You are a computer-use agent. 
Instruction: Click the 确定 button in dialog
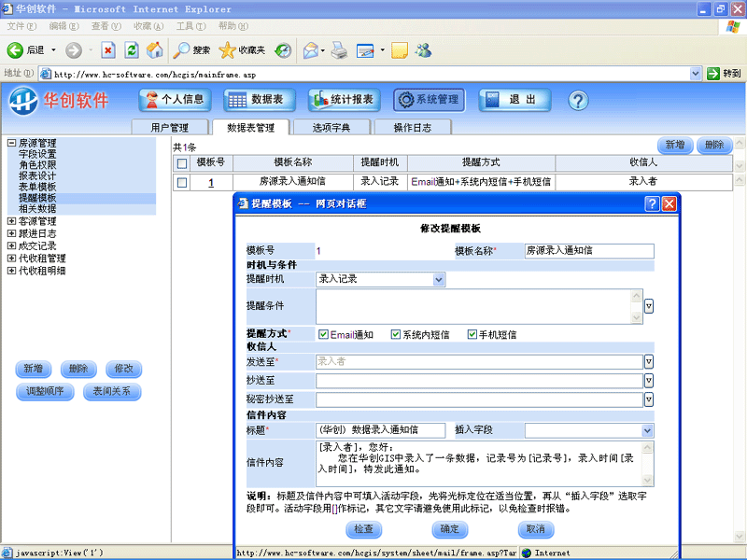(450, 529)
